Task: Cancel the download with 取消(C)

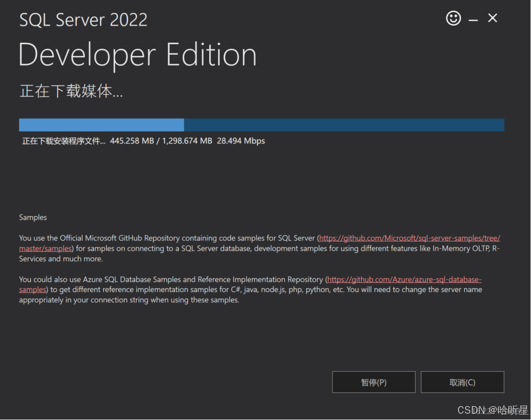Action: click(x=462, y=382)
